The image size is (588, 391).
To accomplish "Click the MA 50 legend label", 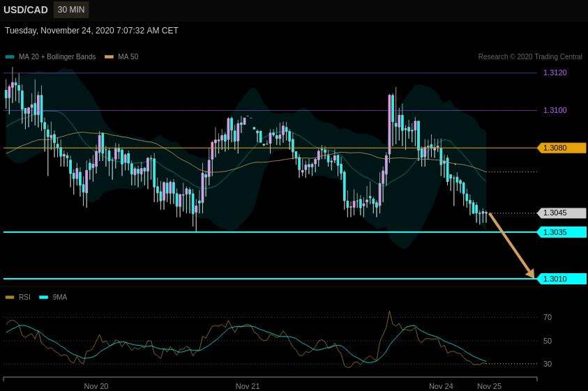I will [x=128, y=56].
